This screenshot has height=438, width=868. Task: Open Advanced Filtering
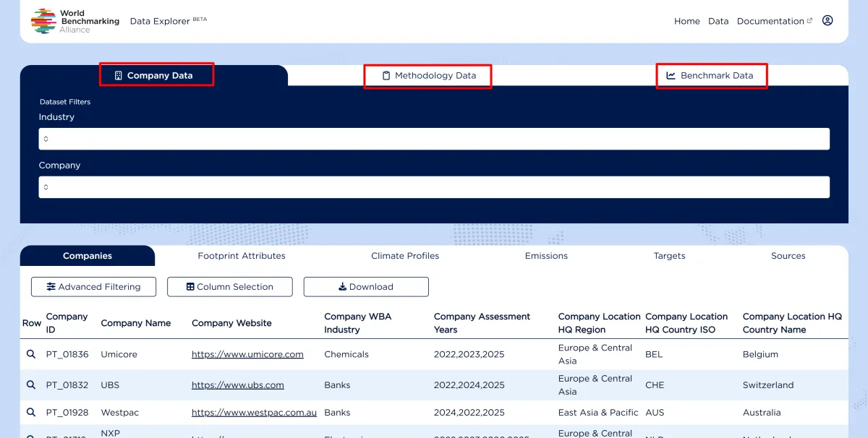tap(93, 287)
